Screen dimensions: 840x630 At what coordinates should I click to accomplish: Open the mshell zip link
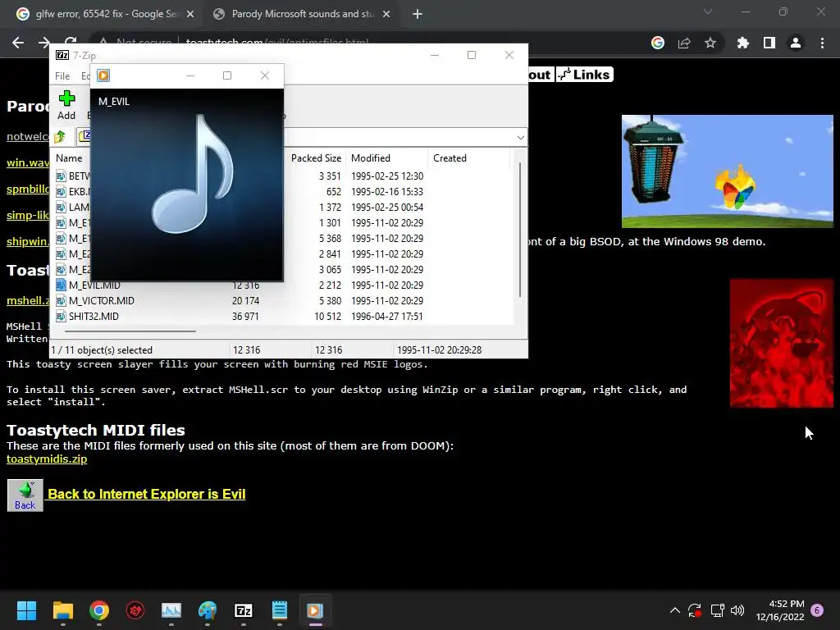click(x=27, y=300)
